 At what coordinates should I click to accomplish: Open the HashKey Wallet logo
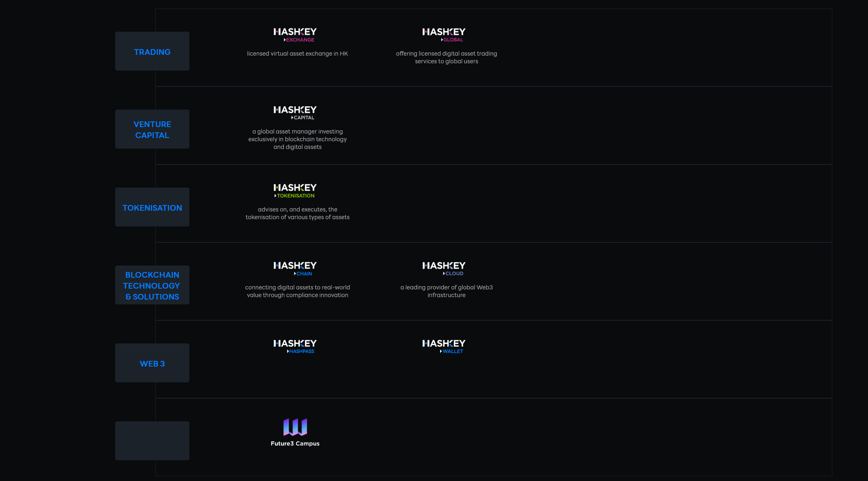[444, 347]
